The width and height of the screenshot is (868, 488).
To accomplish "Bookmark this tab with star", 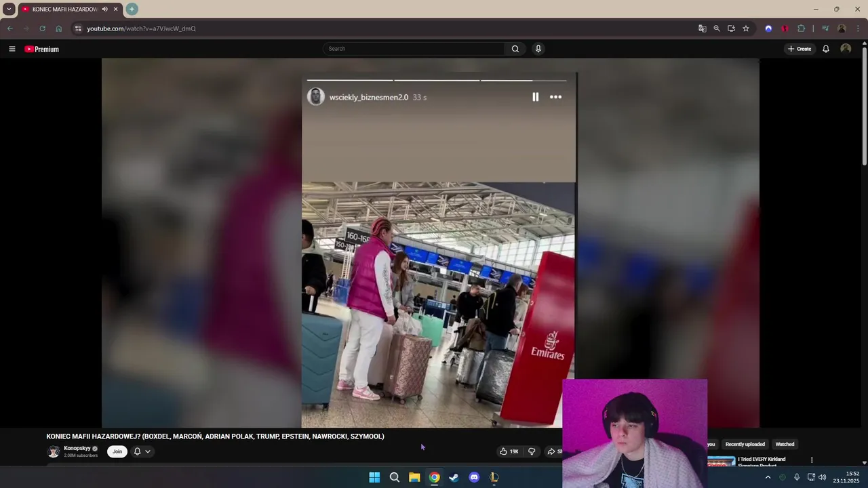I will point(746,28).
